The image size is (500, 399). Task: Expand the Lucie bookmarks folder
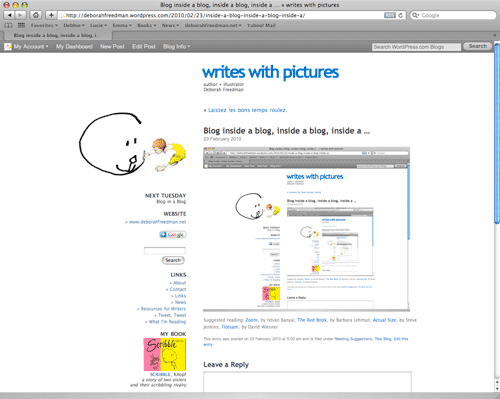[98, 25]
